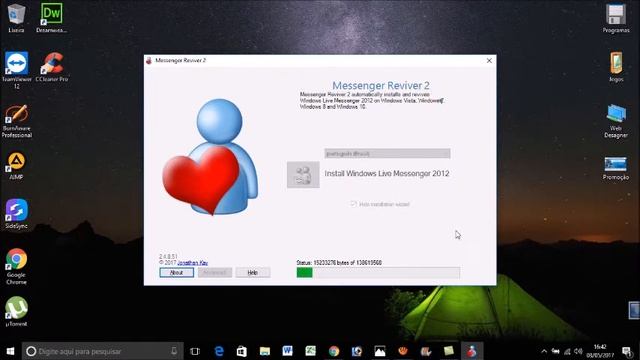
Task: Click Install Windows Live Messenger 2012
Action: [387, 173]
